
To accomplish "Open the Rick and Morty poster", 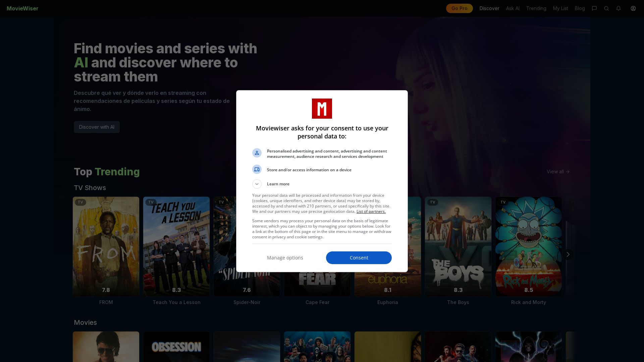I will coord(529,247).
